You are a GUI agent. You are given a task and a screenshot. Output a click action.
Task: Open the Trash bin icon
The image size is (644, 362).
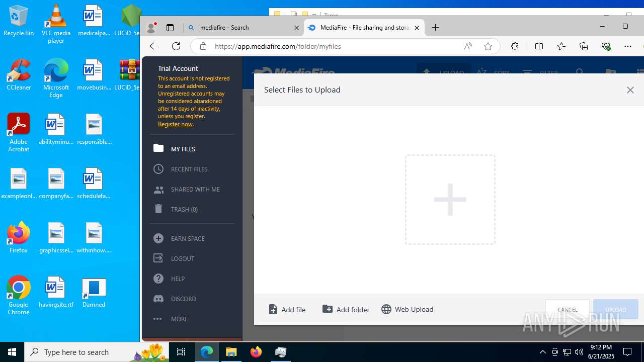coord(158,209)
